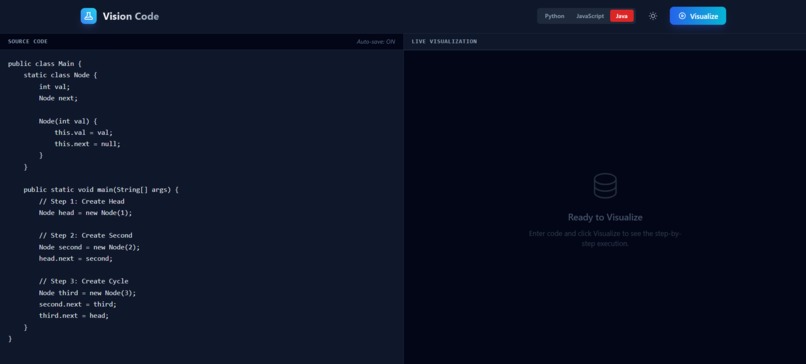Click the line "Node(int val) {"

tap(68, 121)
